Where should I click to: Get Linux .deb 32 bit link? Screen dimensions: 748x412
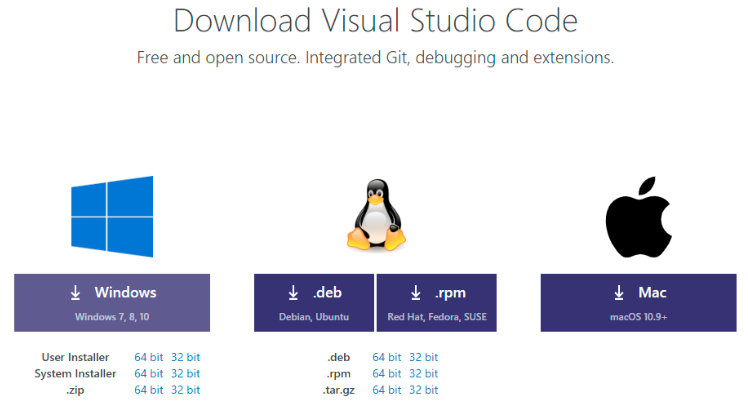coord(424,357)
